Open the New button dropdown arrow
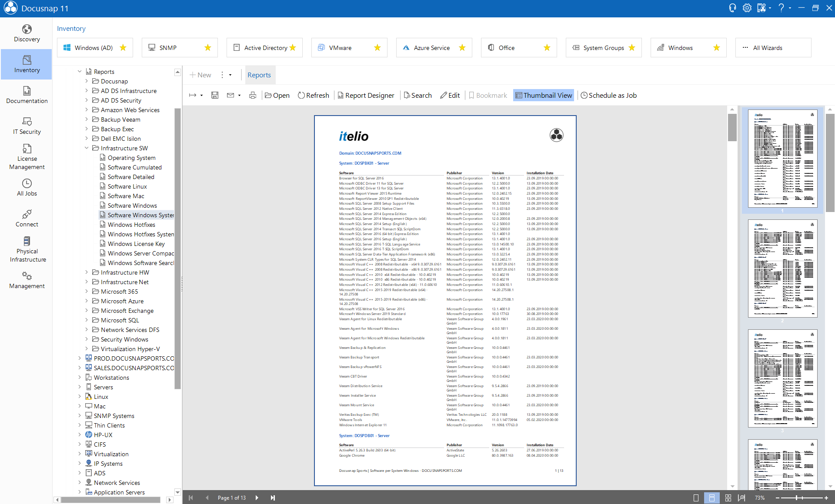This screenshot has width=835, height=504. click(x=230, y=75)
